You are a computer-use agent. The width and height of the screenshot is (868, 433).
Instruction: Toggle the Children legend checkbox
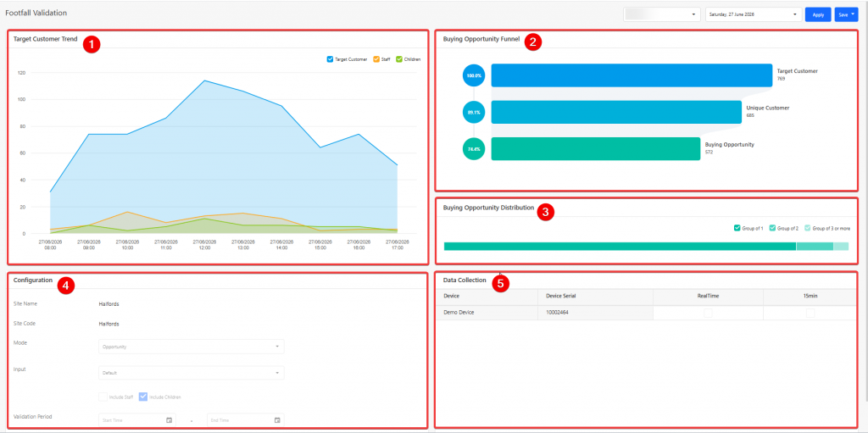coord(399,58)
